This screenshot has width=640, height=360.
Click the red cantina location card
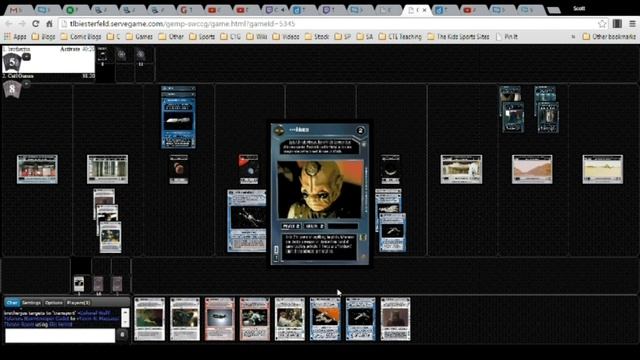pyautogui.click(x=37, y=169)
